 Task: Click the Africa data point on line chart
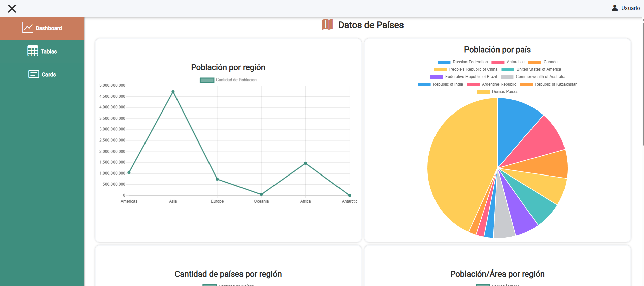(305, 163)
